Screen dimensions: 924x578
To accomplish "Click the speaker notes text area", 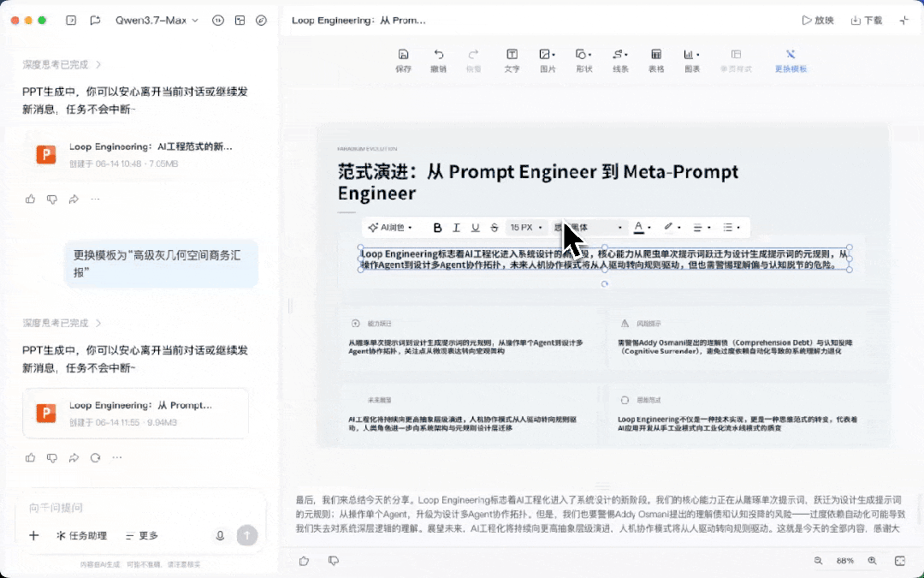I will 599,515.
